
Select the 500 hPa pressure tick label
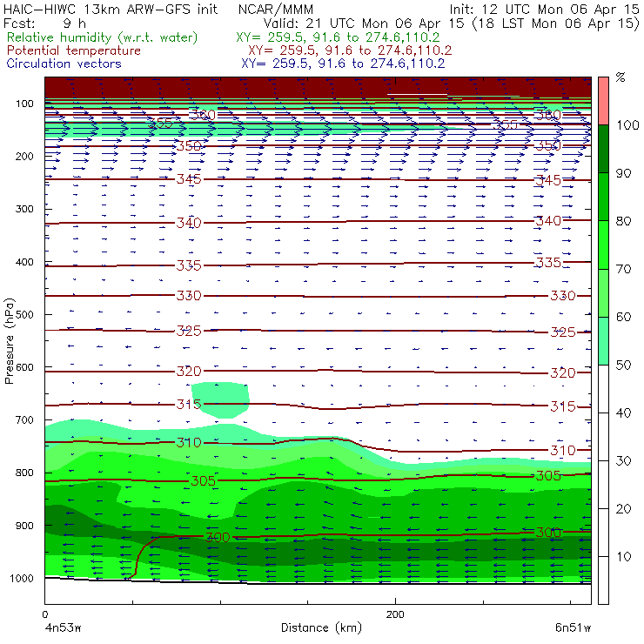click(24, 314)
